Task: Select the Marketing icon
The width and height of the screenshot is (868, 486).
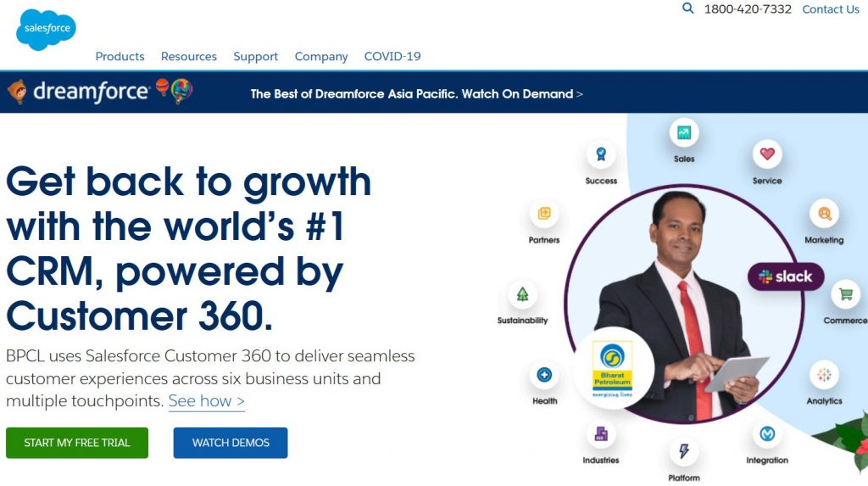Action: point(824,214)
